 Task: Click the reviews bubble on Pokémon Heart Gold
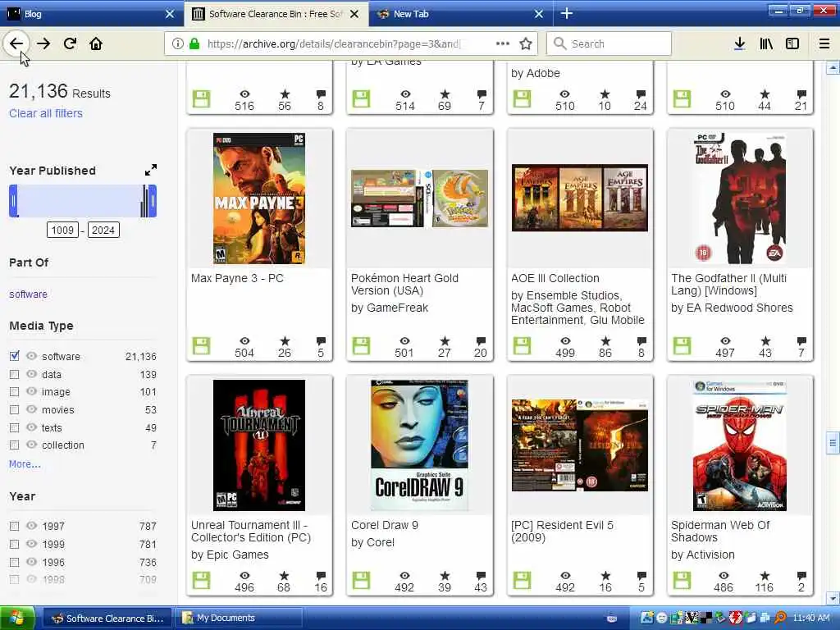[481, 340]
